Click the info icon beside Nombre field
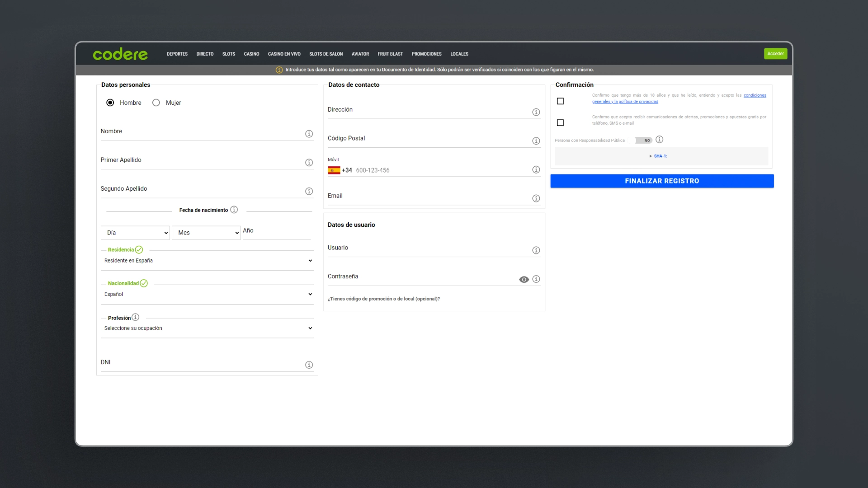The width and height of the screenshot is (868, 488). coord(309,134)
